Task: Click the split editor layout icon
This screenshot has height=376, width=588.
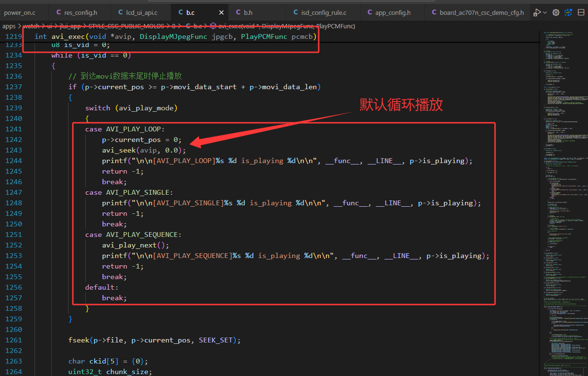Action: [581, 12]
